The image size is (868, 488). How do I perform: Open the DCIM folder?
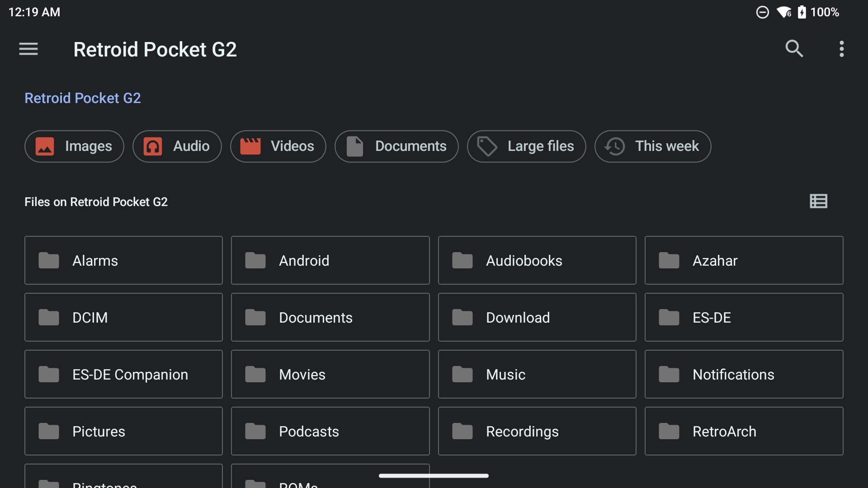click(x=123, y=317)
